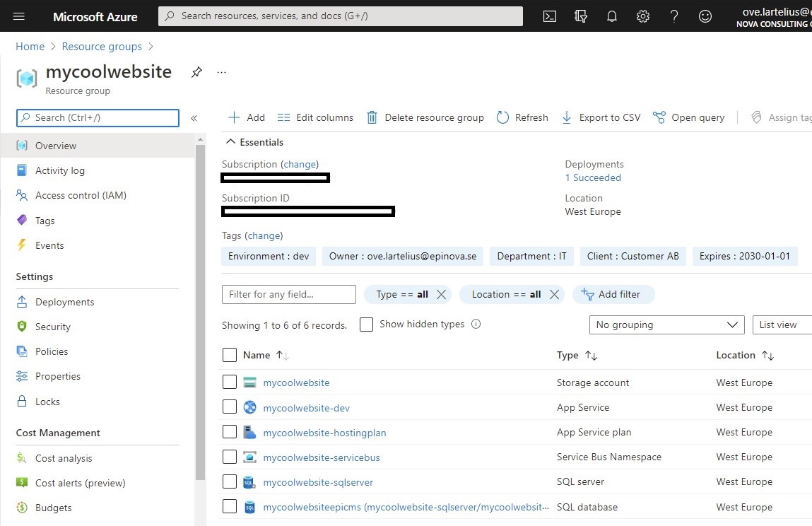Open the No grouping dropdown
Screen dimensions: 812x526
(665, 325)
